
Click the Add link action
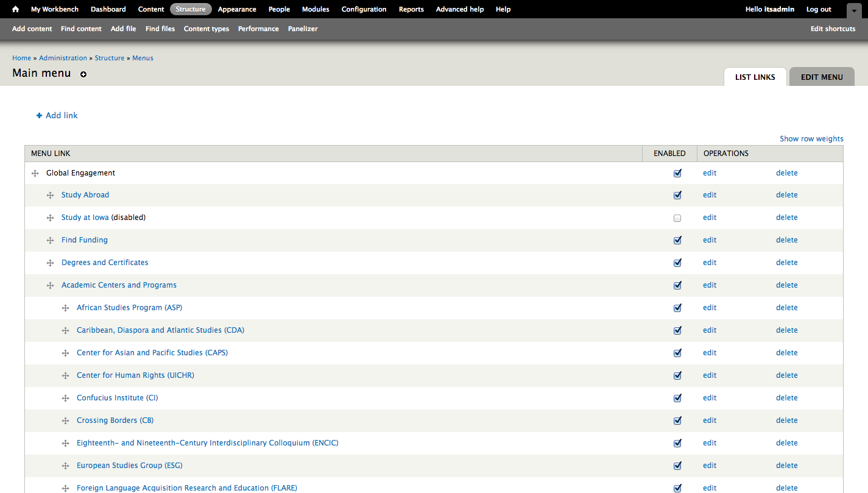click(57, 115)
